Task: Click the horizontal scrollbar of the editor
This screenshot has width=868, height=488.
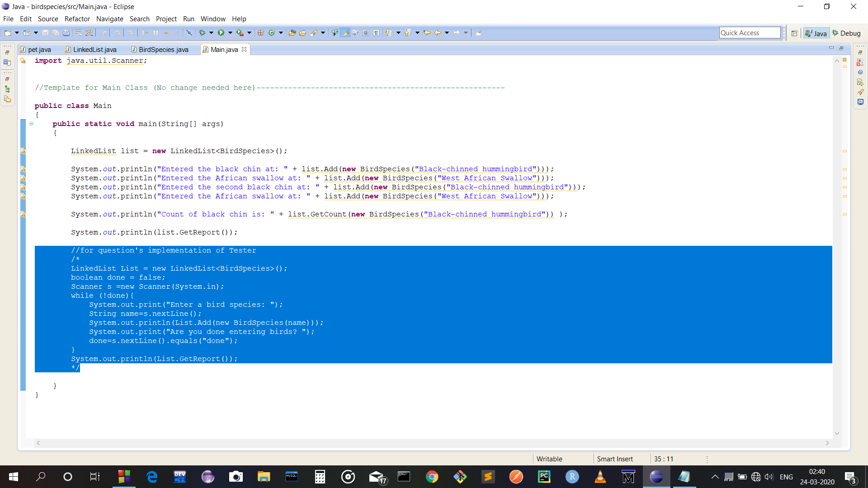Action: click(x=433, y=443)
